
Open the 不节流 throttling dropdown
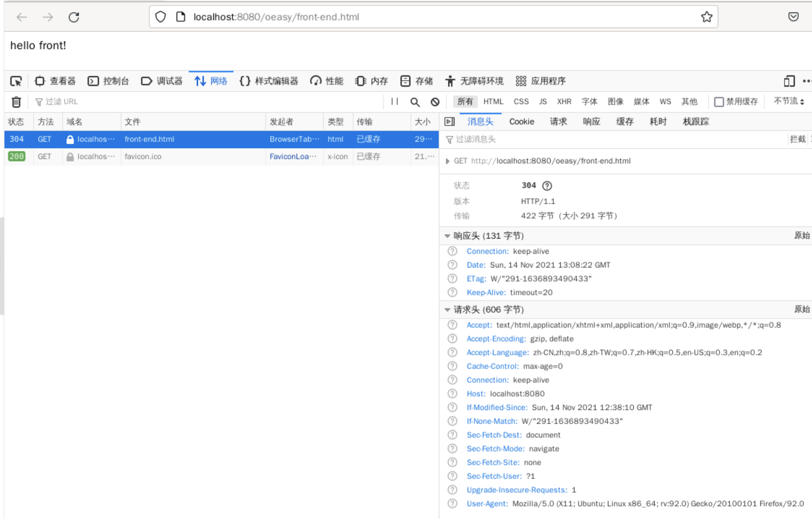789,101
